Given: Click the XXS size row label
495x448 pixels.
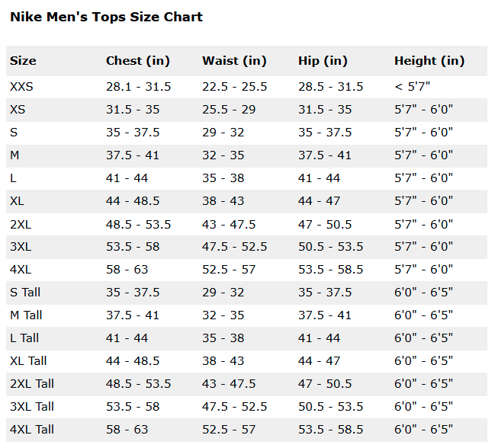Looking at the screenshot, I should 21,87.
